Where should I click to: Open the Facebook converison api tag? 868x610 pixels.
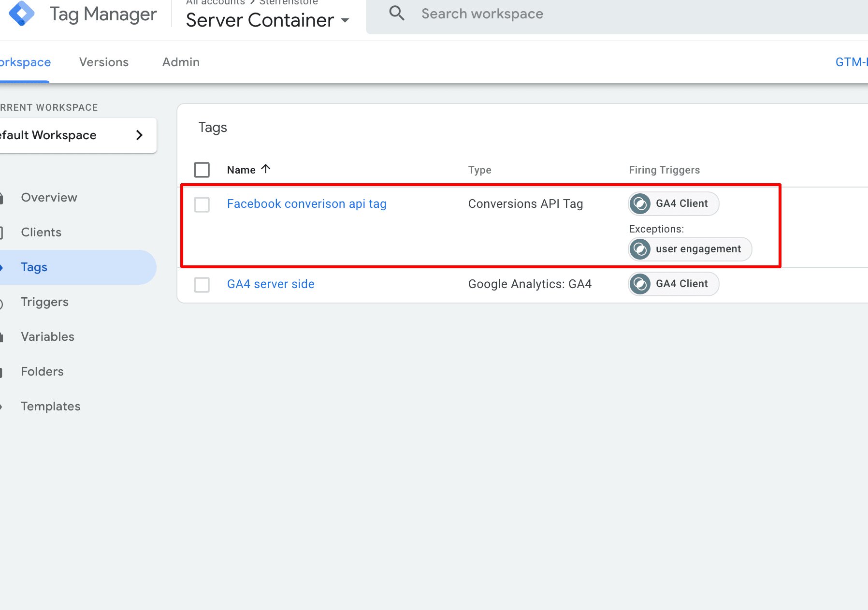coord(306,203)
